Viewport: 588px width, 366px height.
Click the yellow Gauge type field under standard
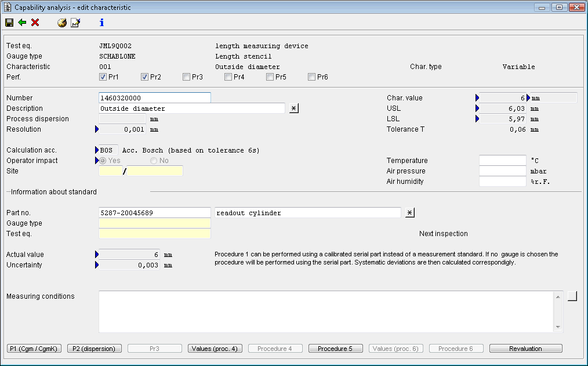point(154,223)
